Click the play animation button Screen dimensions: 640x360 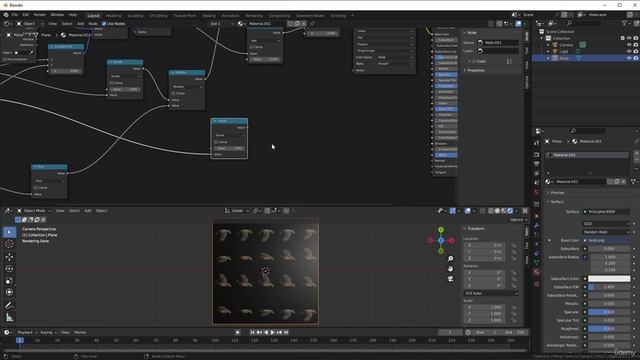click(x=273, y=332)
